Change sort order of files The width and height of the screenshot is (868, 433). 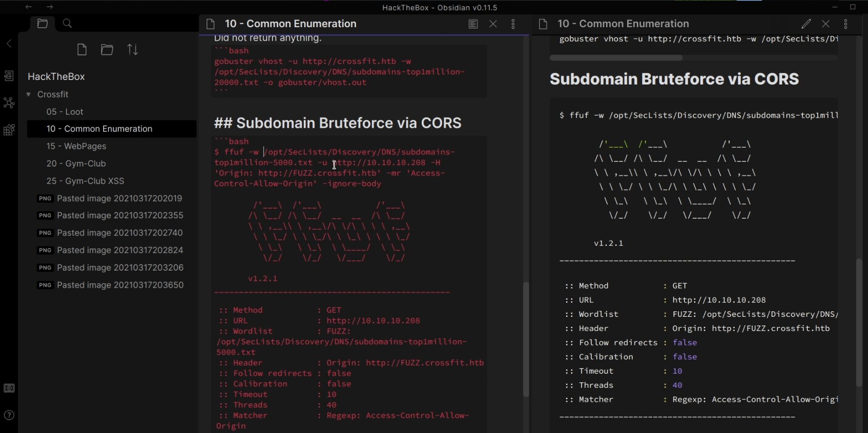[x=132, y=49]
